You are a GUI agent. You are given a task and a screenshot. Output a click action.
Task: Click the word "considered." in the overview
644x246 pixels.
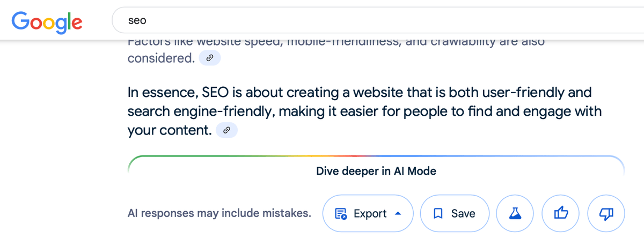tap(161, 58)
